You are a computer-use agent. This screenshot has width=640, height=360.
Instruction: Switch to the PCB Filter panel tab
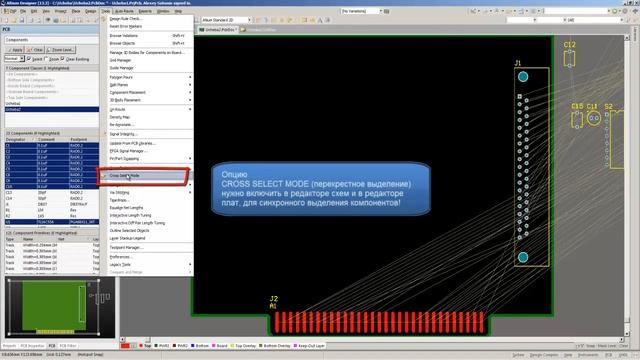click(68, 346)
